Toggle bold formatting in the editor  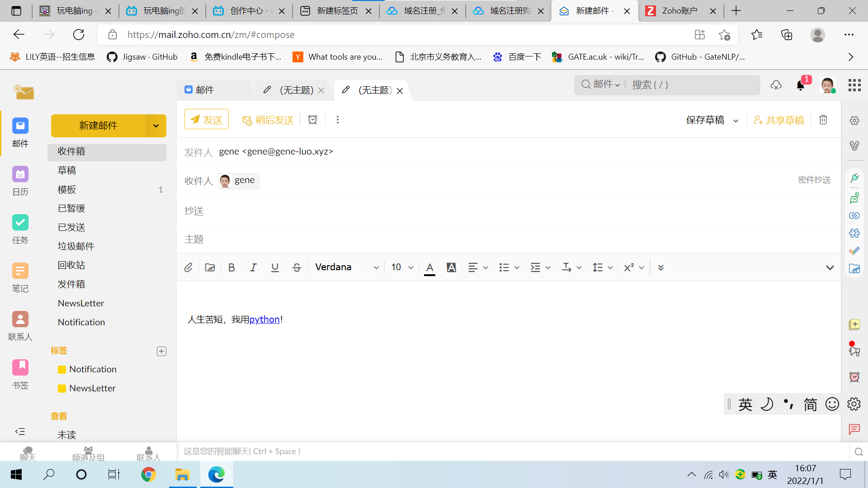pos(231,267)
